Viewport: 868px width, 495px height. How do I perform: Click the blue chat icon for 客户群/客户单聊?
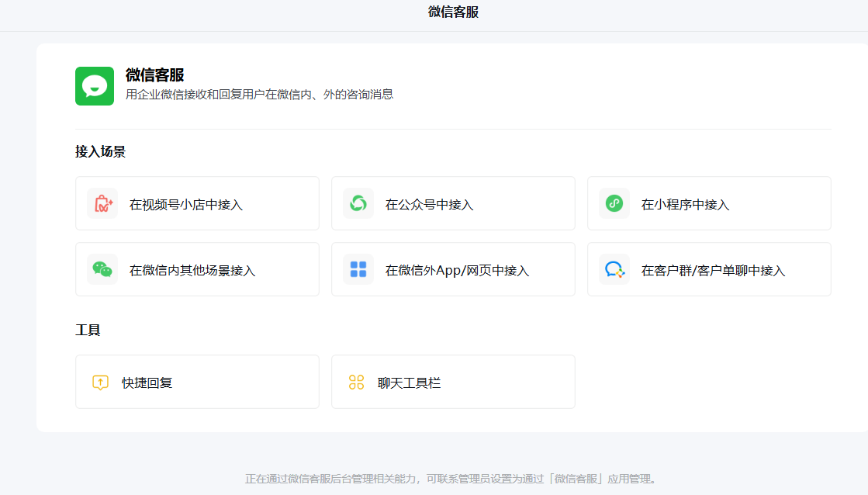pos(614,270)
